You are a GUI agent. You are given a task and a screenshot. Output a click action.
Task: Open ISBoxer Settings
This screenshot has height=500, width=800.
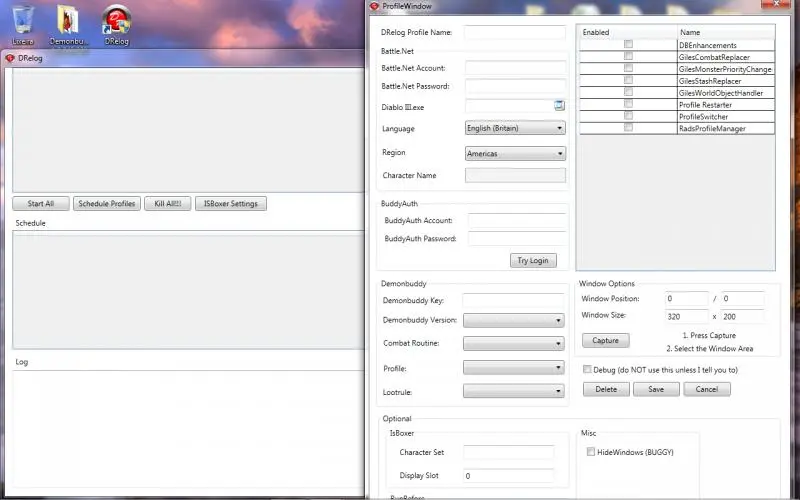tap(231, 204)
